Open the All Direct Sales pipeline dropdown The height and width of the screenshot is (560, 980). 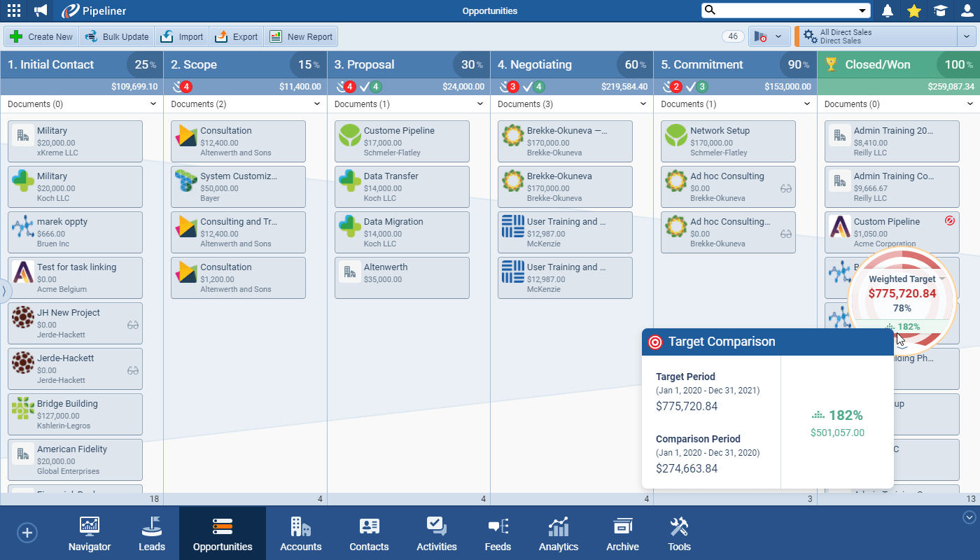click(x=967, y=36)
